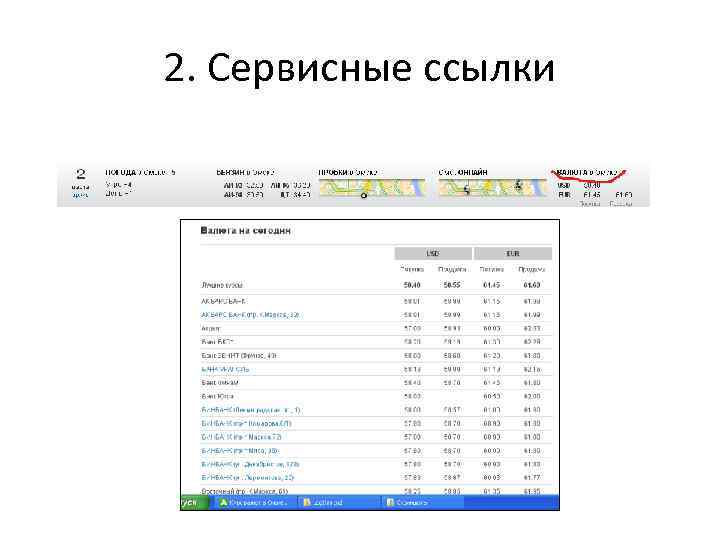Click the EUR Продажа column subheader

532,270
